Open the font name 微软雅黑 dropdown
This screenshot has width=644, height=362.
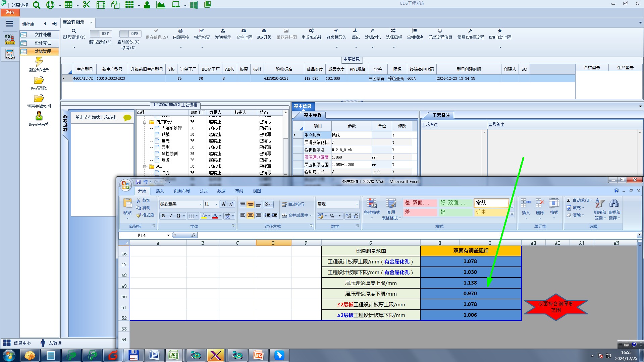click(x=201, y=204)
